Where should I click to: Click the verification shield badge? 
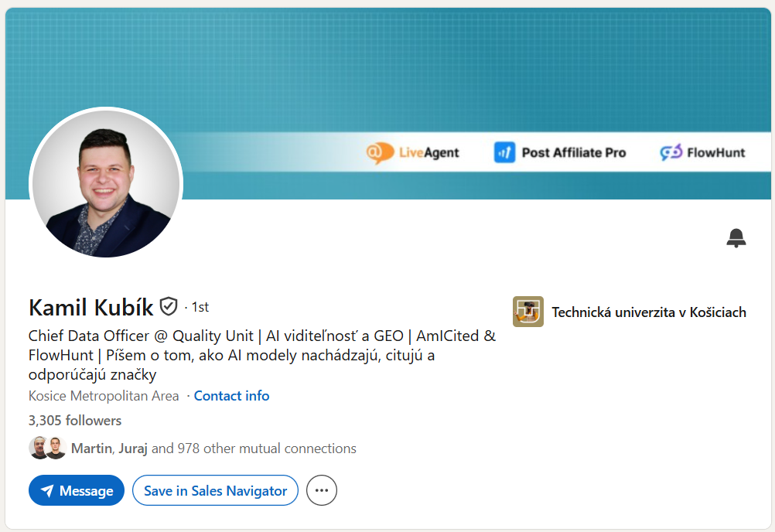(x=169, y=307)
